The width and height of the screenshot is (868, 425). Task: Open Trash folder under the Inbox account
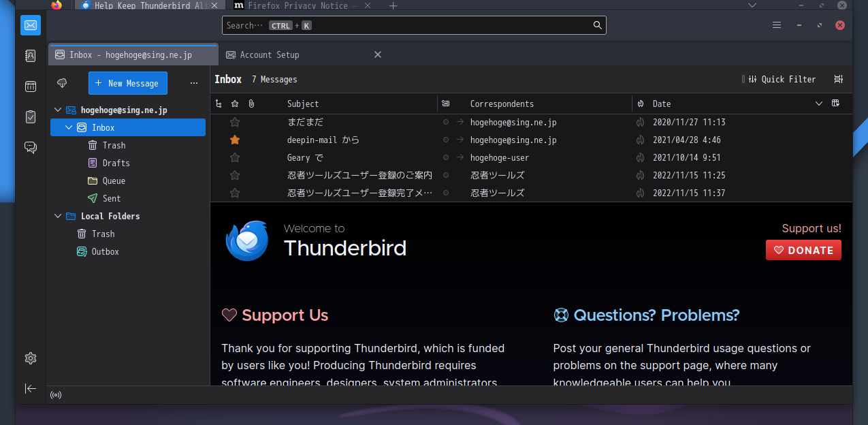click(128, 145)
